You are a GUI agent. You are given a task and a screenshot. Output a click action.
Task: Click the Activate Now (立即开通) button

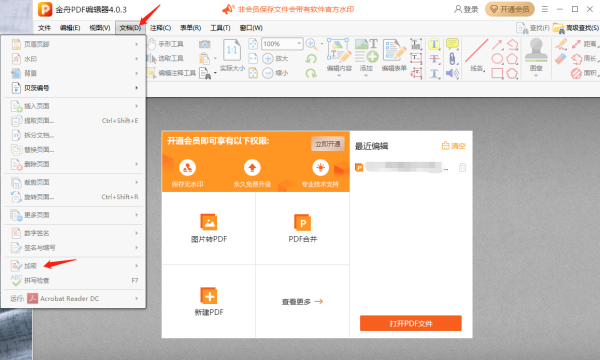tap(328, 144)
